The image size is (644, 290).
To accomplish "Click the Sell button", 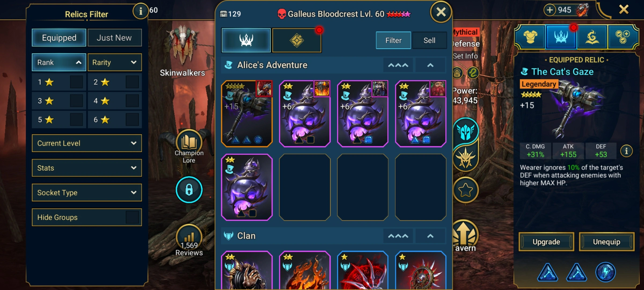I will coord(429,40).
